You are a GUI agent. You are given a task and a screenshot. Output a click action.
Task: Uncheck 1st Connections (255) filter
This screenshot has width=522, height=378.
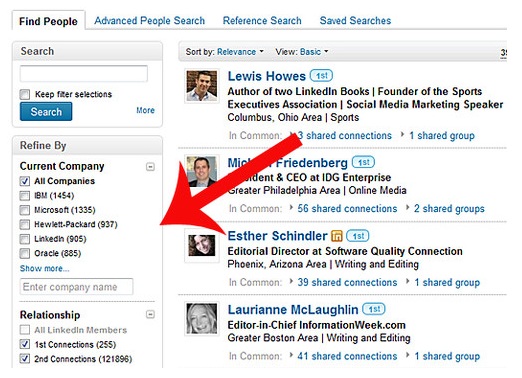click(x=25, y=344)
